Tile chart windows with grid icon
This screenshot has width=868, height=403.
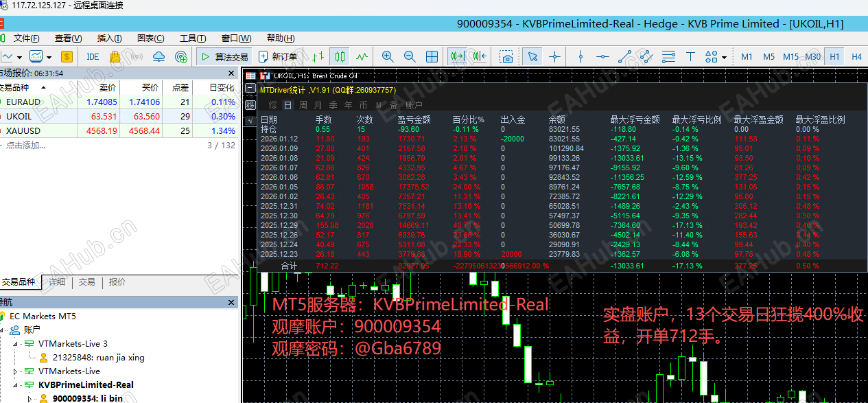point(432,56)
